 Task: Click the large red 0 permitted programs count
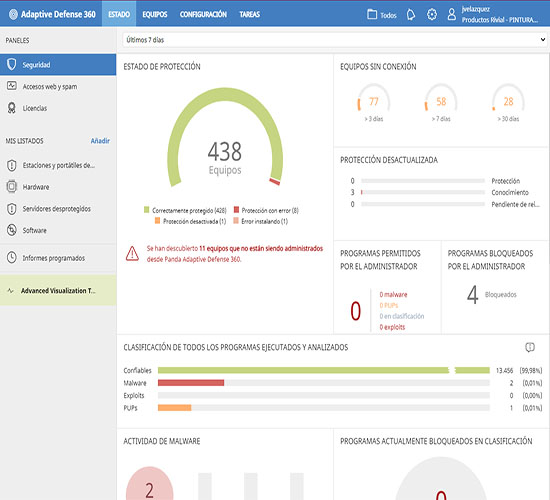355,311
